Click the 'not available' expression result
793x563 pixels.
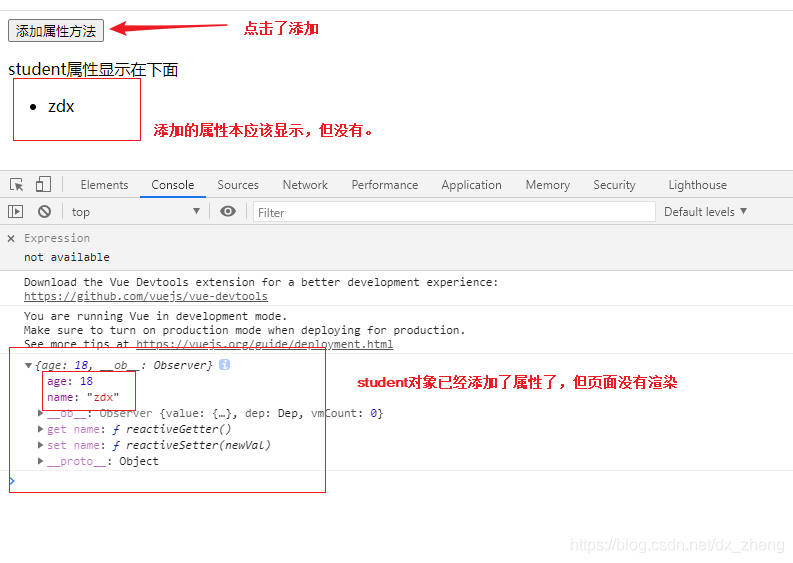(67, 257)
